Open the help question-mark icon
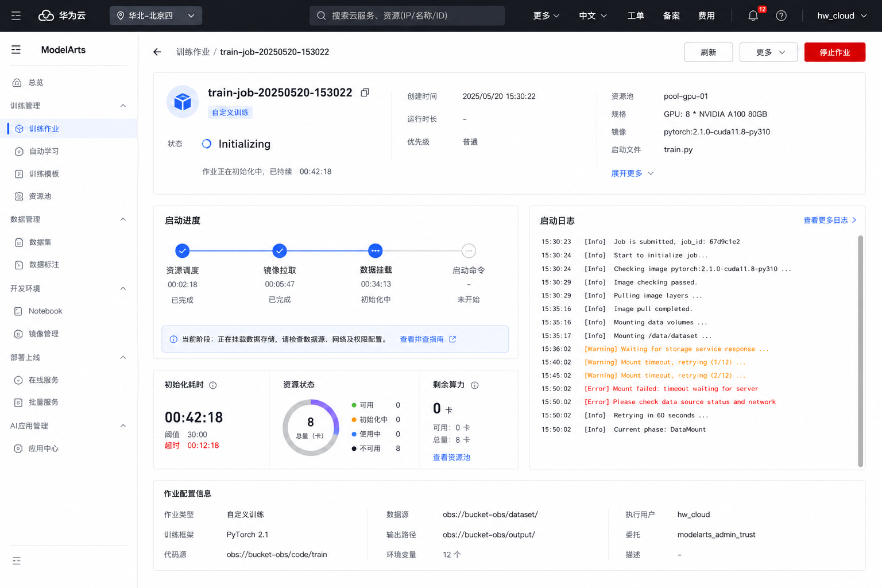The height and width of the screenshot is (588, 882). click(781, 16)
